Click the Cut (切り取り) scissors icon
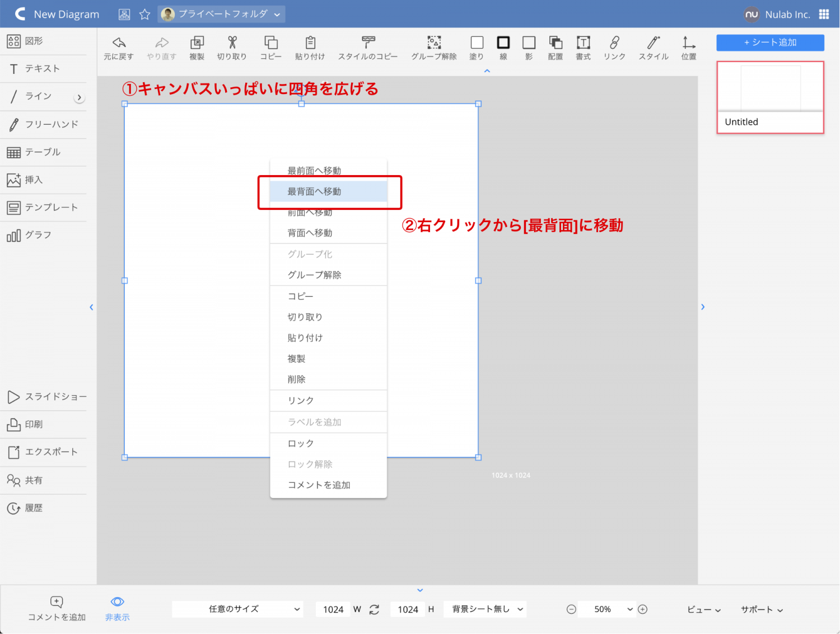This screenshot has width=840, height=634. coord(232,43)
